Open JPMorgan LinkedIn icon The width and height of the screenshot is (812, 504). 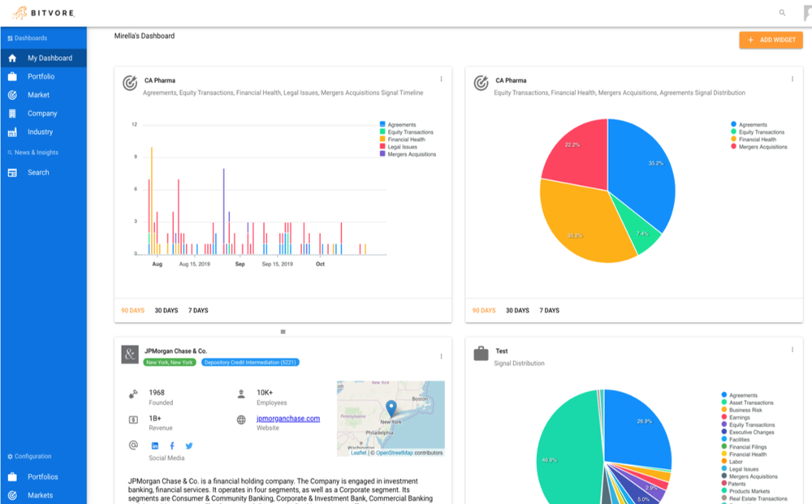coord(155,446)
